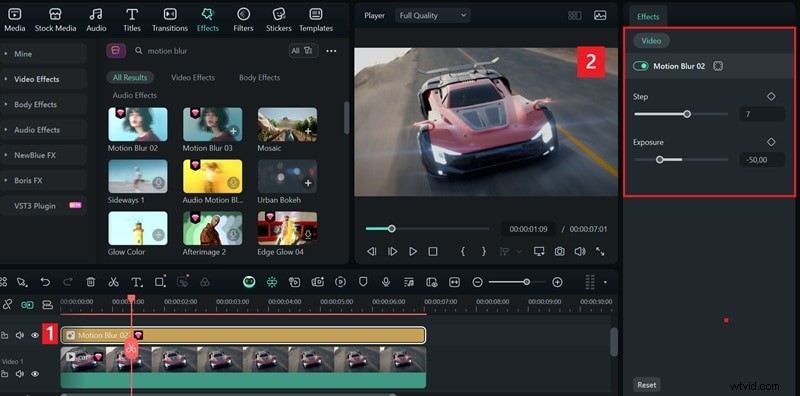Open the Stock Media tab

(x=55, y=20)
